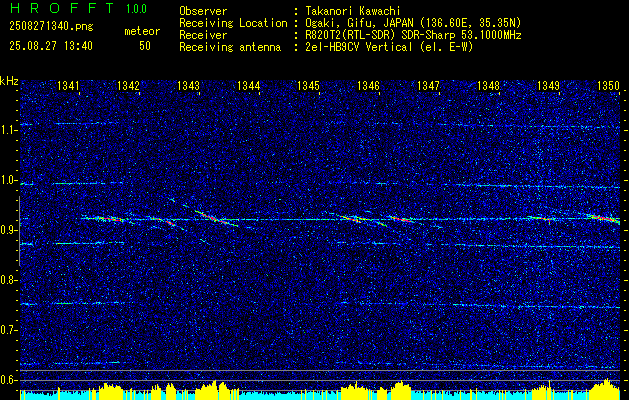Click the 1349 time axis marker

pyautogui.click(x=548, y=85)
